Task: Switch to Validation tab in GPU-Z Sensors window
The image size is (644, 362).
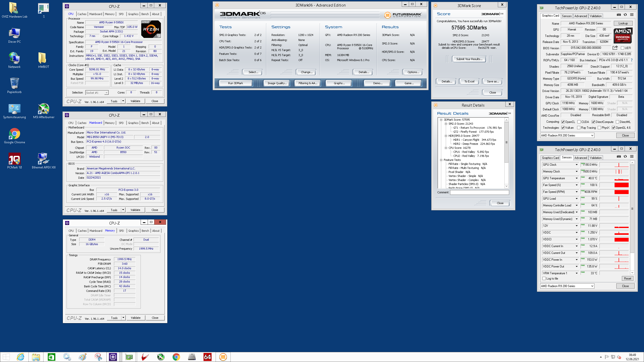Action: point(596,158)
